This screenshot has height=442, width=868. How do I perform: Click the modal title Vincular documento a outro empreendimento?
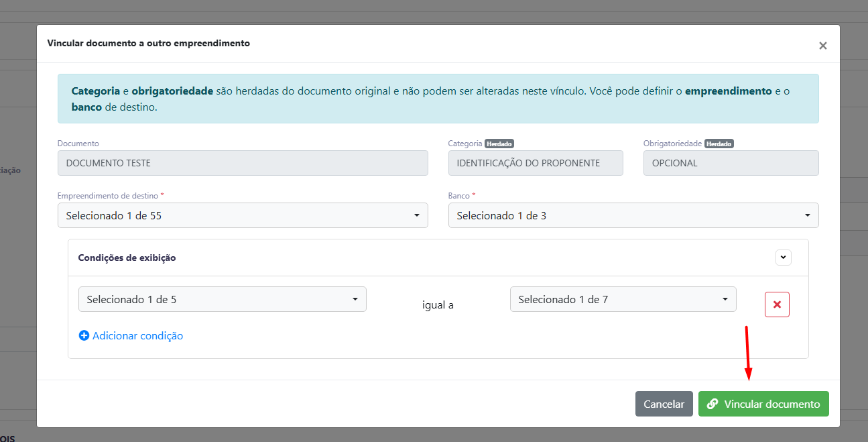(x=149, y=43)
